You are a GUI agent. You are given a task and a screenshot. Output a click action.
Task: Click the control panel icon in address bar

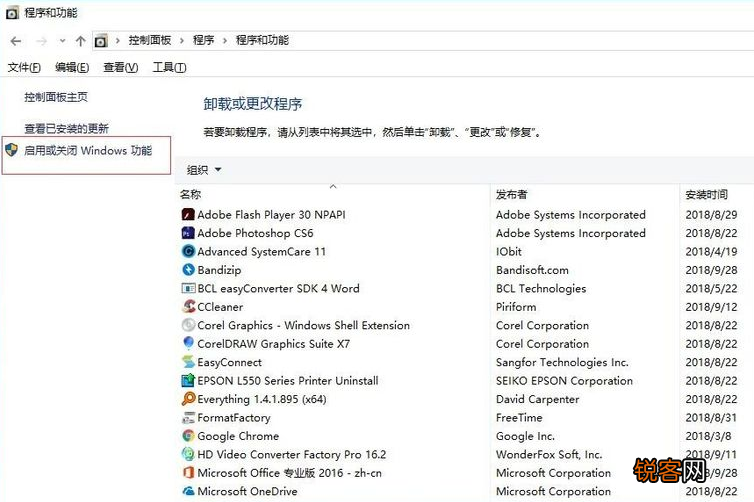(x=101, y=41)
